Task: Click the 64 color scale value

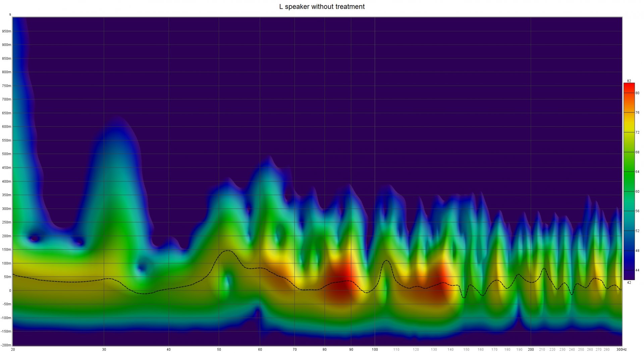Action: coord(637,172)
